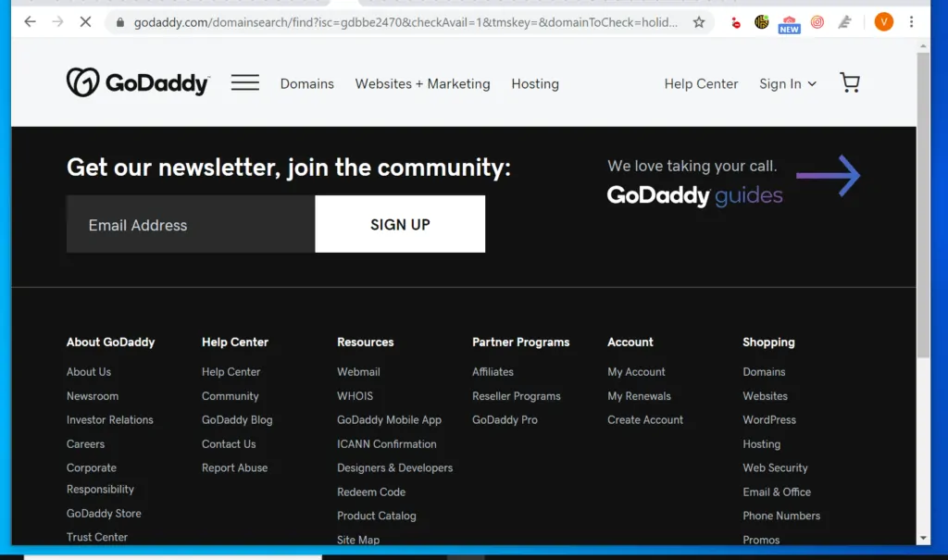948x560 pixels.
Task: Click the Email Address input field
Action: pyautogui.click(x=191, y=224)
